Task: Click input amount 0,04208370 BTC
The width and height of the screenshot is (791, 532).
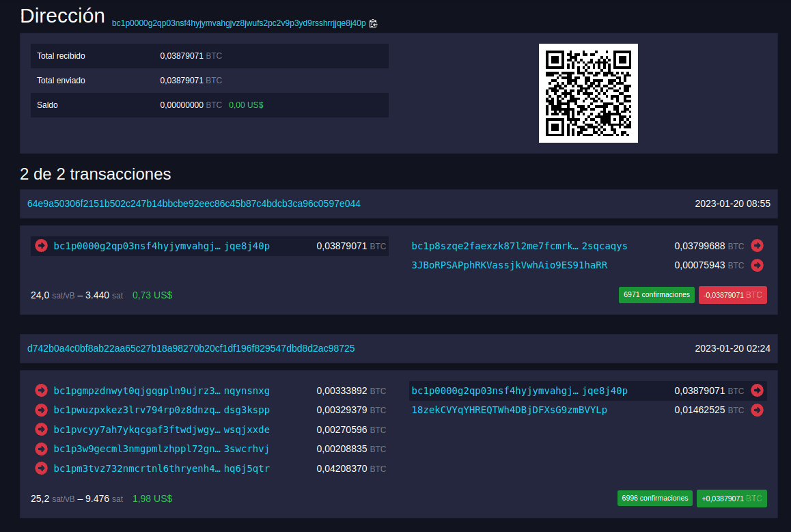Action: point(351,468)
